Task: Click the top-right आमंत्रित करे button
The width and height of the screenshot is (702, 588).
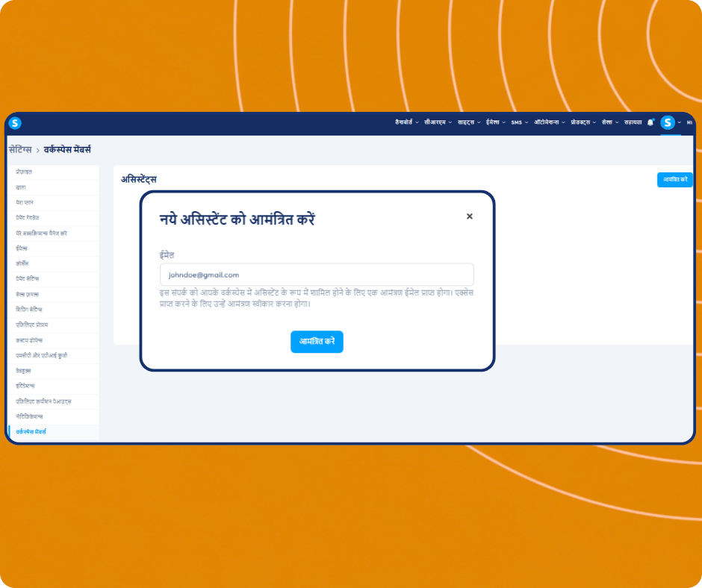Action: 674,179
